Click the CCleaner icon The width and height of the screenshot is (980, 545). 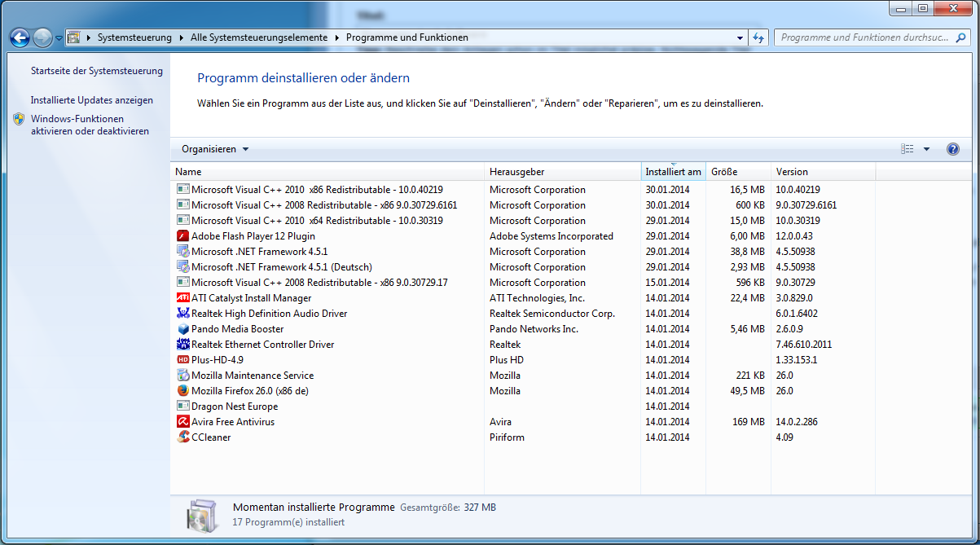click(183, 437)
